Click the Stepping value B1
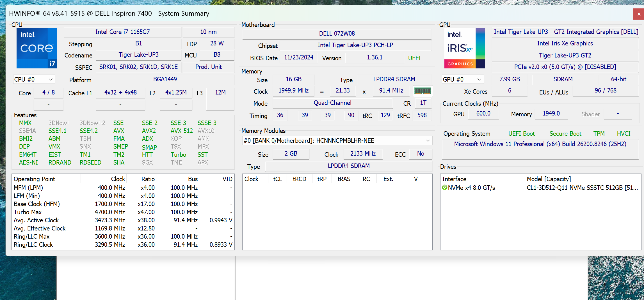644x300 pixels. coord(139,43)
